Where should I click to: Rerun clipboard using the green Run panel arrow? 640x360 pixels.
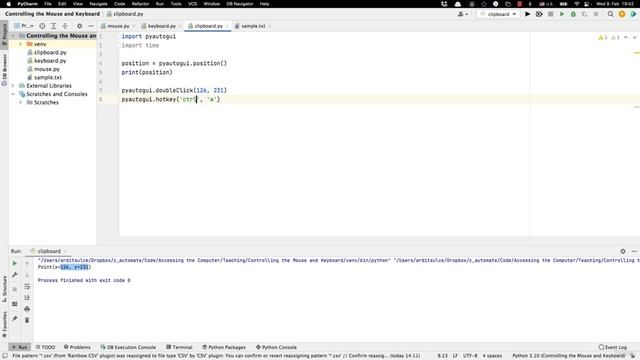click(15, 263)
